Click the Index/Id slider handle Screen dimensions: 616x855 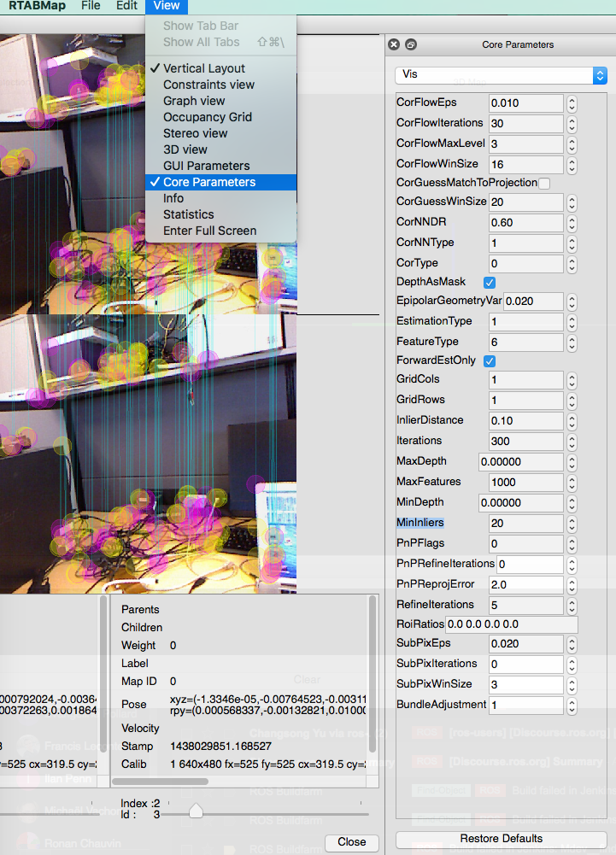(196, 811)
